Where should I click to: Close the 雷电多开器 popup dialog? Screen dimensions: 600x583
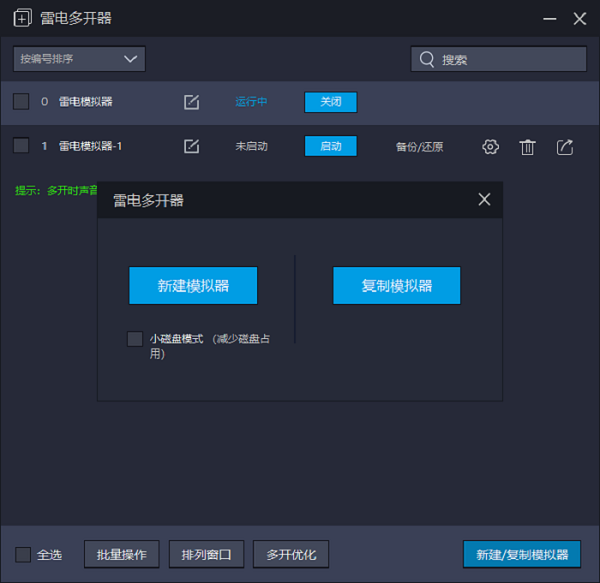484,199
